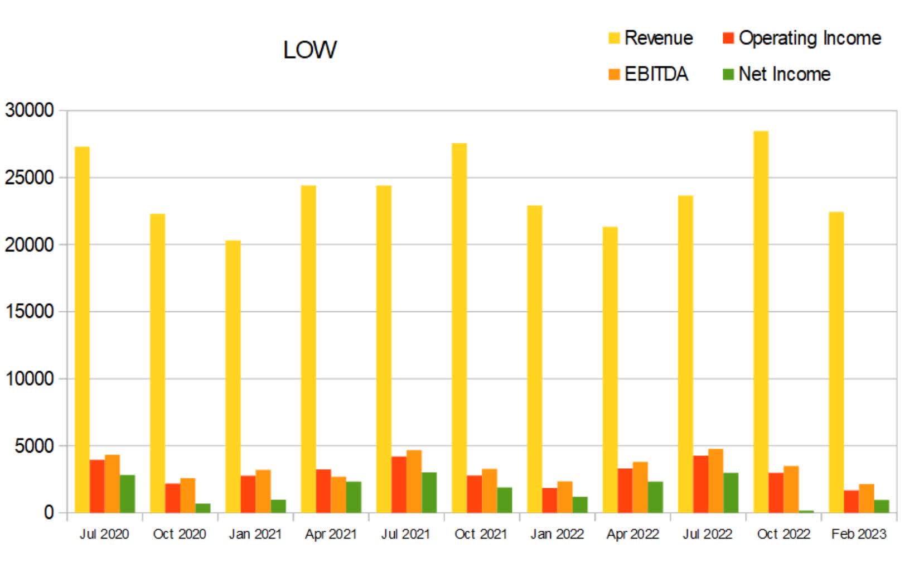Select the Apr 2022 Revenue bar
Screen dimensions: 924x567
[x=610, y=370]
